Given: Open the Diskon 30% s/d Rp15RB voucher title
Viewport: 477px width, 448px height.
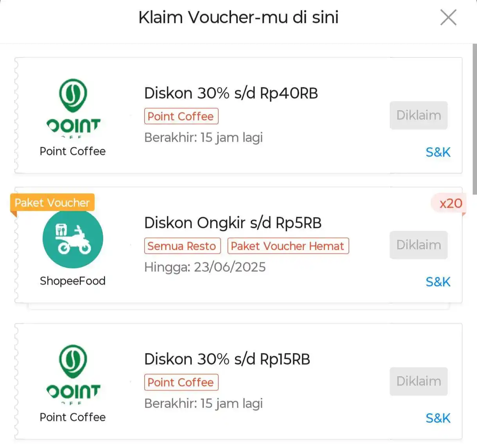Looking at the screenshot, I should click(x=227, y=359).
